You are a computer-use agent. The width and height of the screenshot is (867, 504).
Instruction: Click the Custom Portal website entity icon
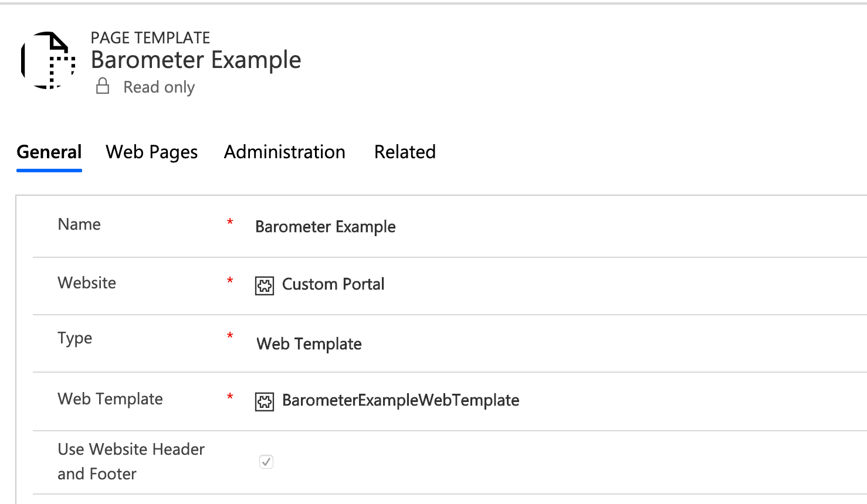pyautogui.click(x=265, y=285)
